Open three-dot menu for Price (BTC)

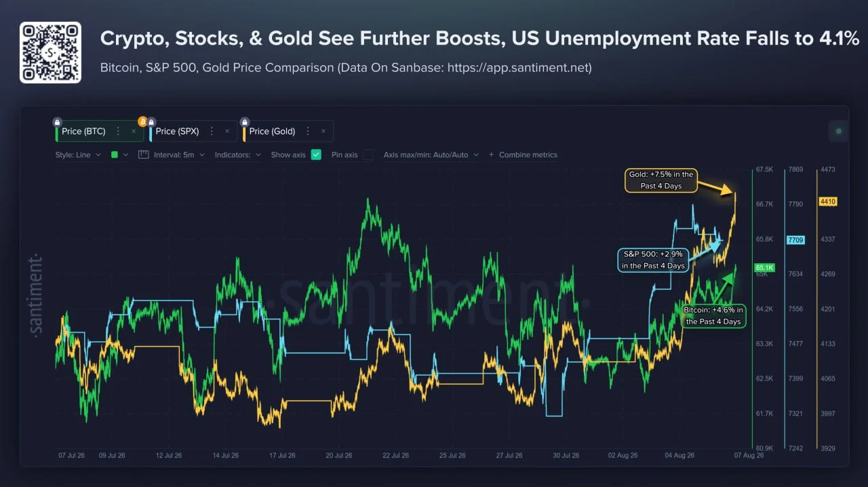118,132
